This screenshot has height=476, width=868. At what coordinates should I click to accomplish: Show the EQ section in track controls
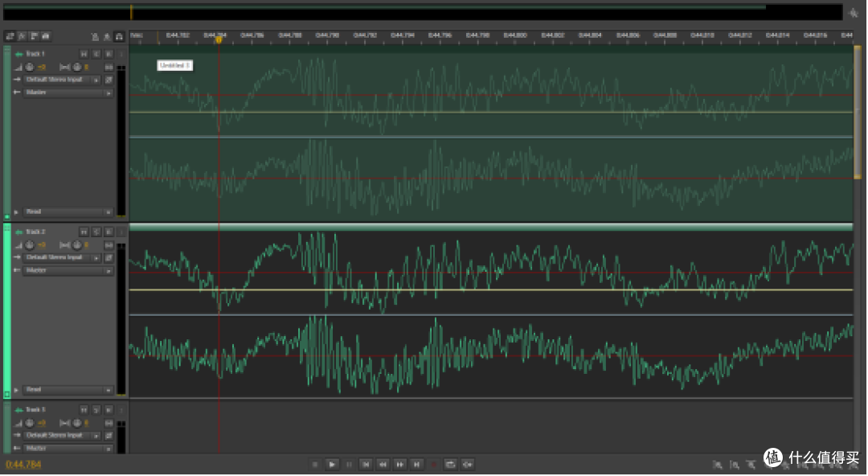46,36
